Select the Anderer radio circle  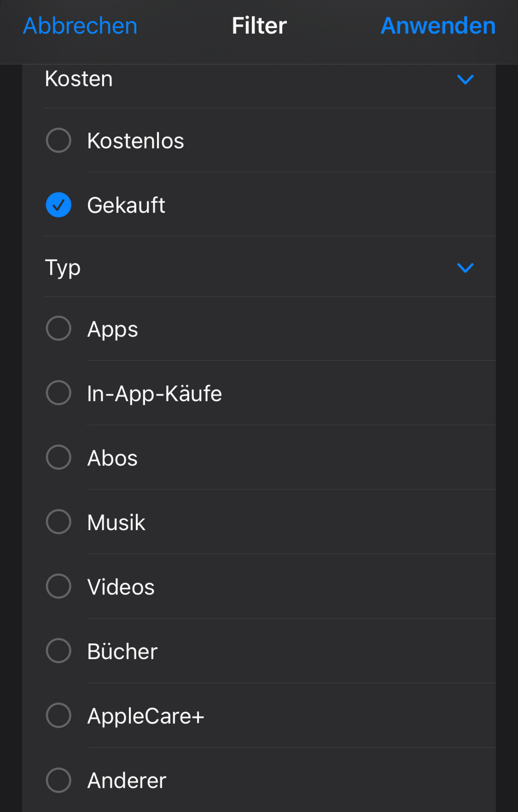coord(59,780)
